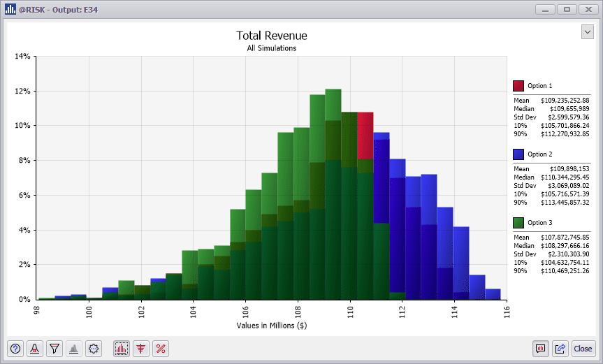Select the tornado graph icon
Screen dimensions: 603x364
[141, 349]
